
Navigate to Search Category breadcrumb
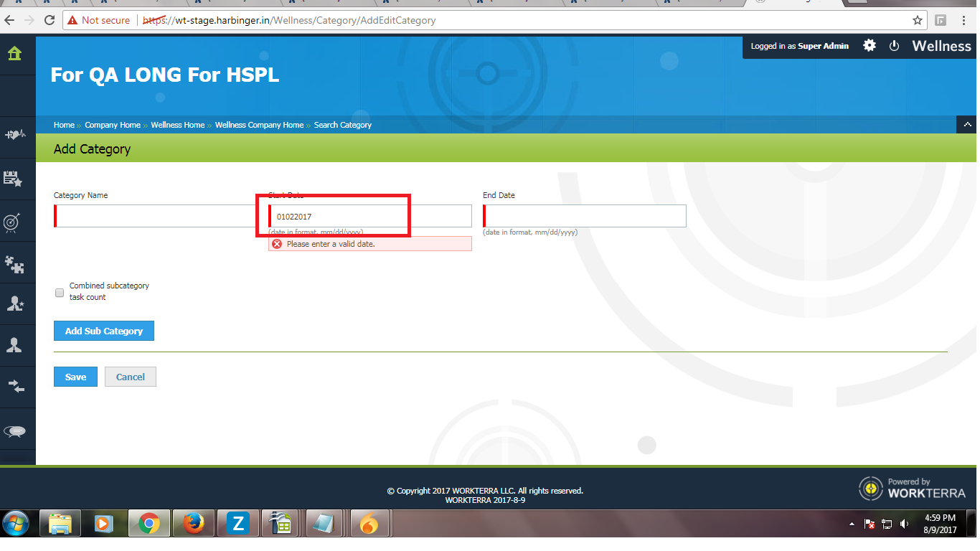342,125
